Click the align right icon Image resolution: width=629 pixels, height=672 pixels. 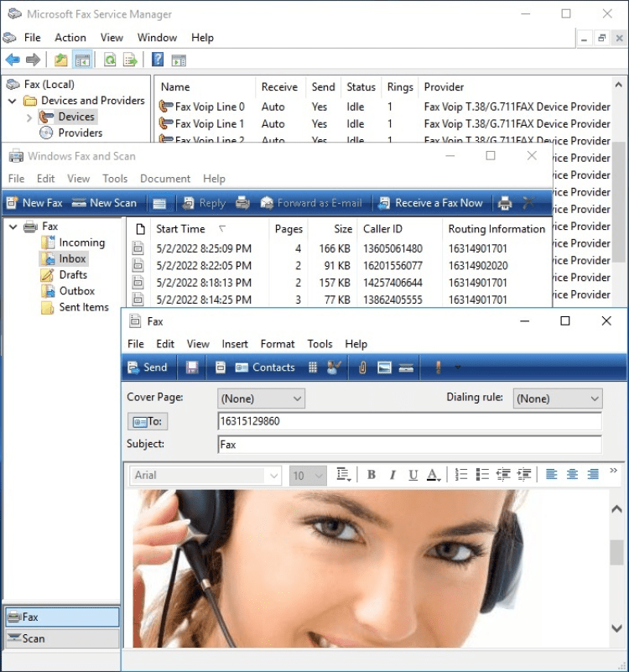[593, 475]
